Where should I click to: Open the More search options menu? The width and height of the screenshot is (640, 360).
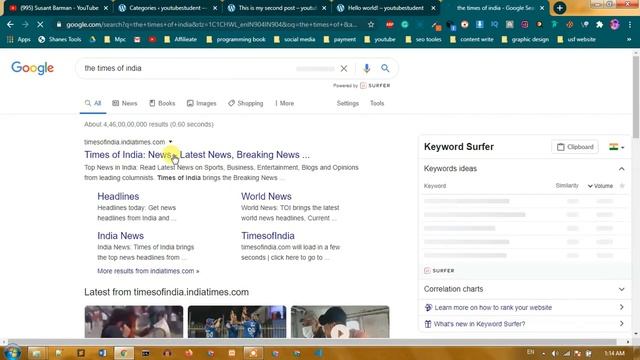pyautogui.click(x=284, y=103)
